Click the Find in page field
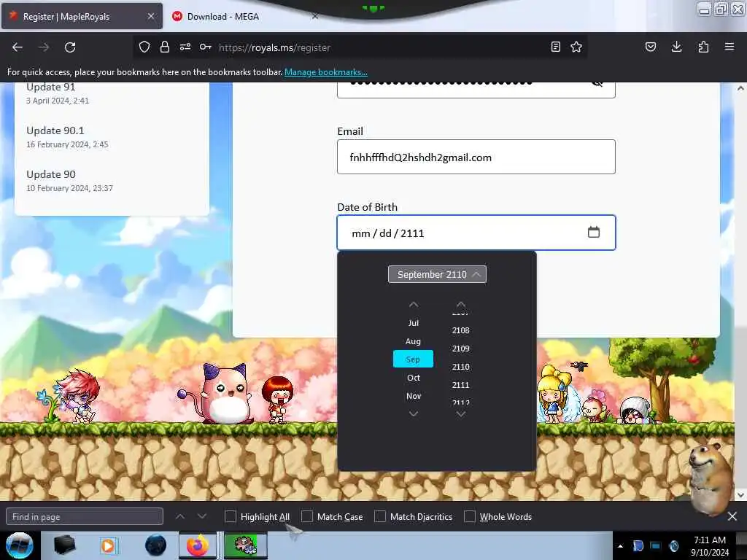The height and width of the screenshot is (560, 747). coord(85,516)
